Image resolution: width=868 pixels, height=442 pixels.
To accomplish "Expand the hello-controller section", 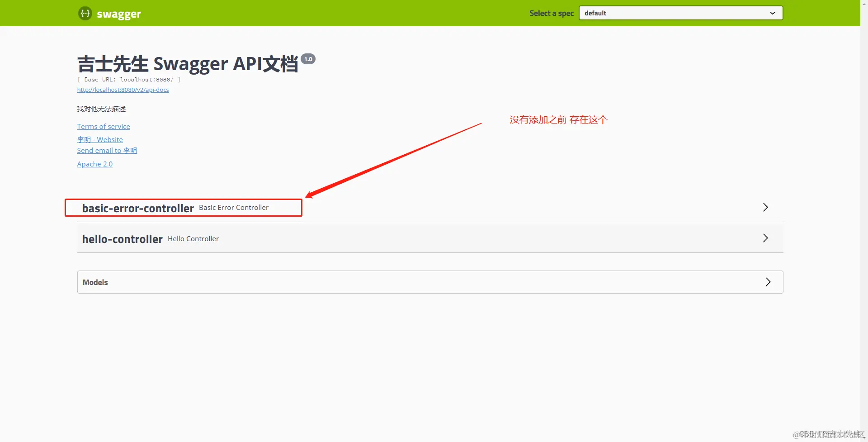I will 430,238.
